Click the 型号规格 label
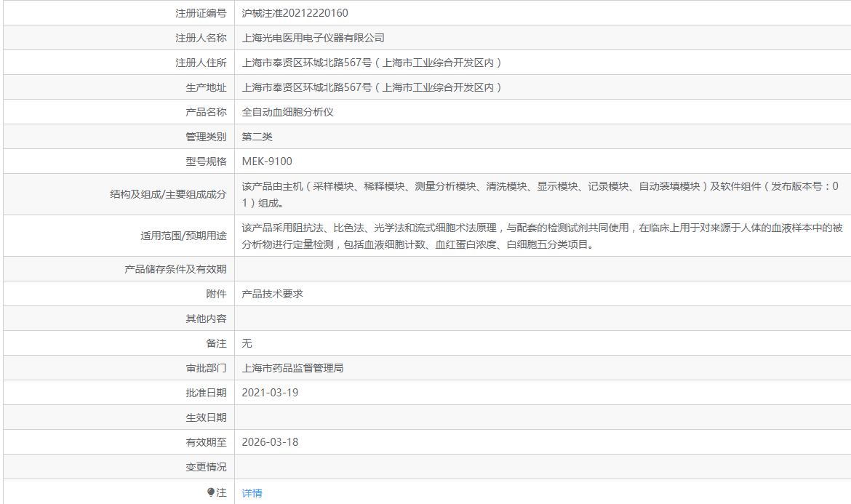Viewport: 851px width, 504px height. click(206, 161)
